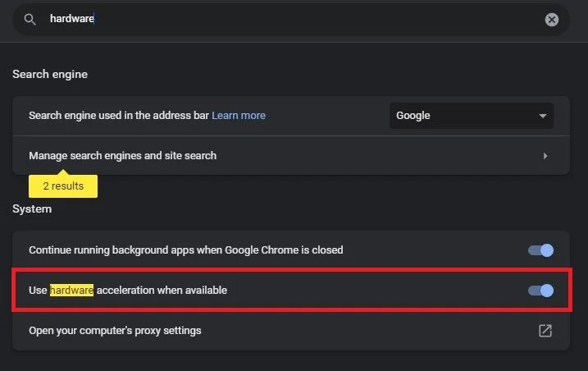Click the "Google" text in the search engine selector
This screenshot has width=588, height=371.
pyautogui.click(x=413, y=116)
